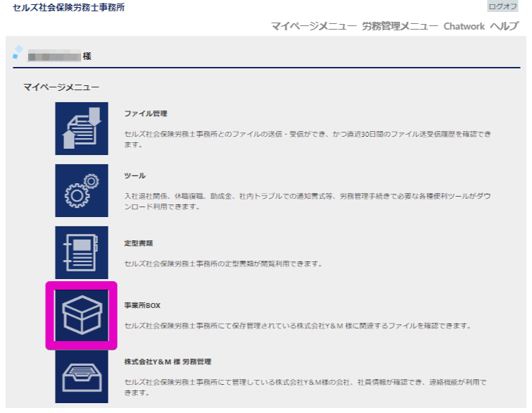Open the ヘルプ menu item
Image resolution: width=532 pixels, height=413 pixels.
[x=505, y=26]
